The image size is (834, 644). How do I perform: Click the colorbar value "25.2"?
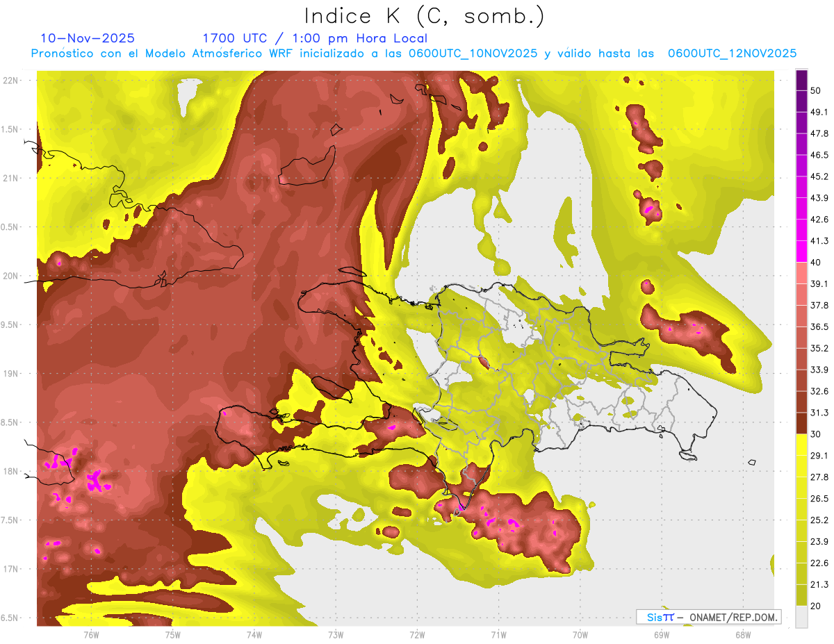point(819,520)
